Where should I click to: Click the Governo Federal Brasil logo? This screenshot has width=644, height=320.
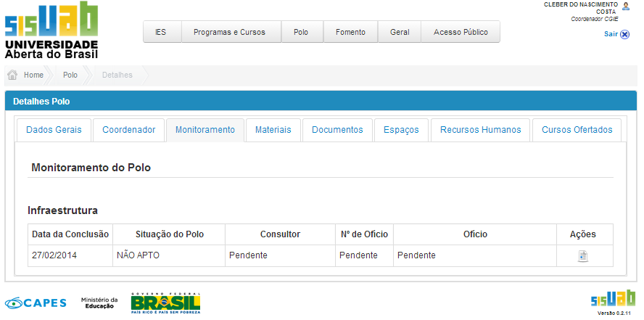tap(165, 303)
